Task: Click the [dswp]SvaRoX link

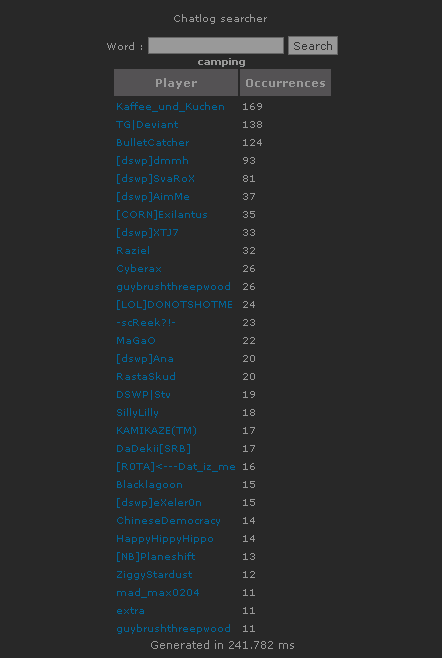Action: pyautogui.click(x=156, y=179)
